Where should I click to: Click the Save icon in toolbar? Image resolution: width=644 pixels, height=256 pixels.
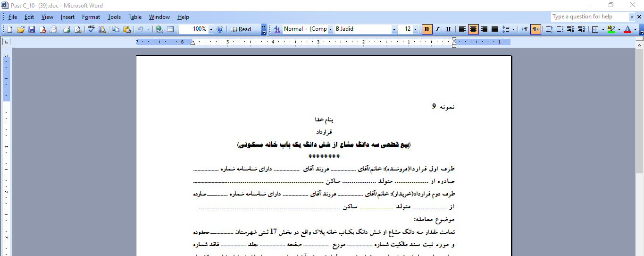point(32,29)
